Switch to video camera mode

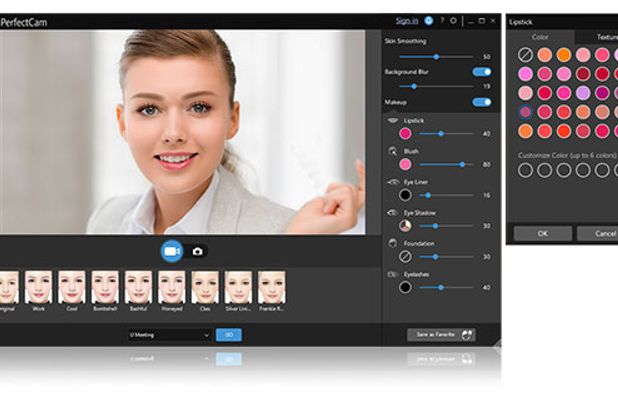pos(172,251)
